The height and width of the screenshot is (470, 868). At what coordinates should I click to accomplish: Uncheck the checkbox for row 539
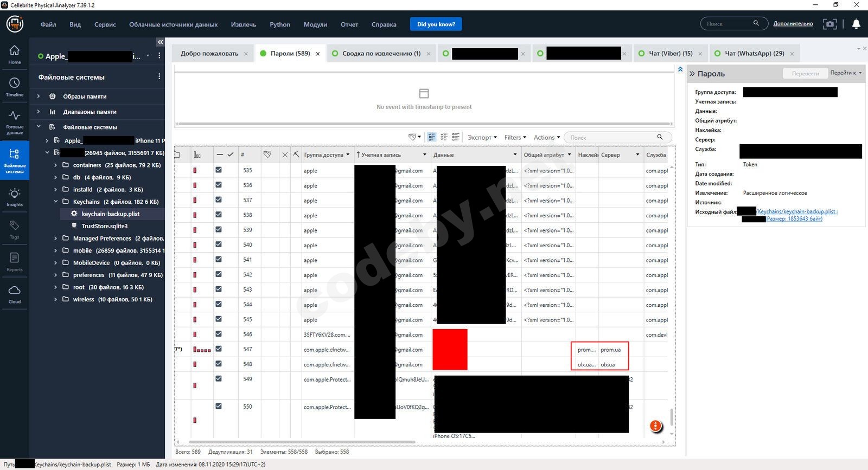point(219,229)
